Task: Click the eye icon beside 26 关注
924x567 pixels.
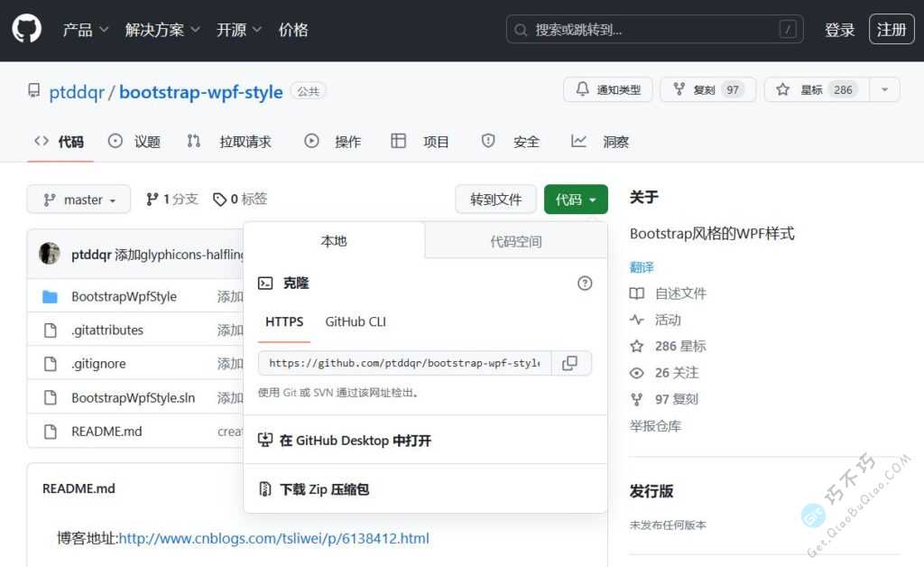Action: tap(636, 373)
